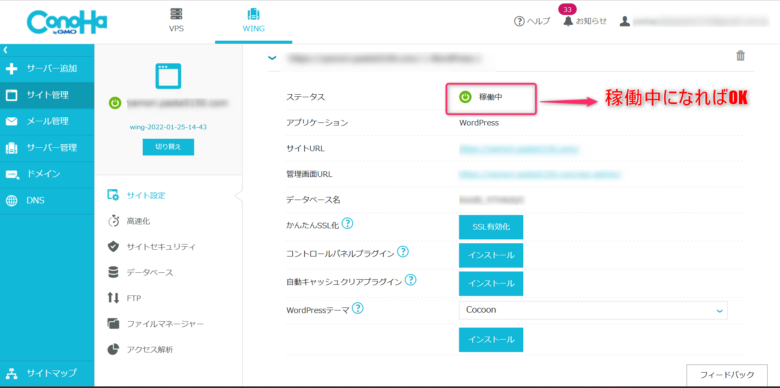Collapse the site details chevron

tap(272, 58)
